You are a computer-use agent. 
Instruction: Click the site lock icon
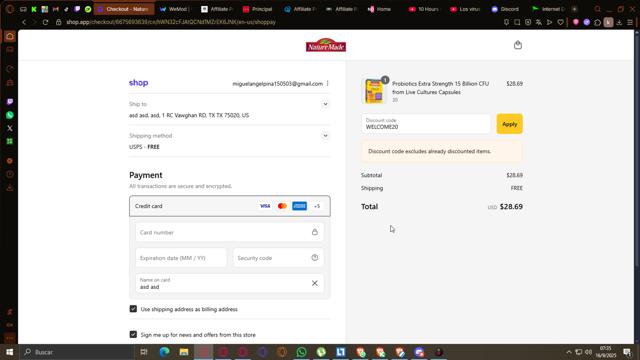[58, 22]
